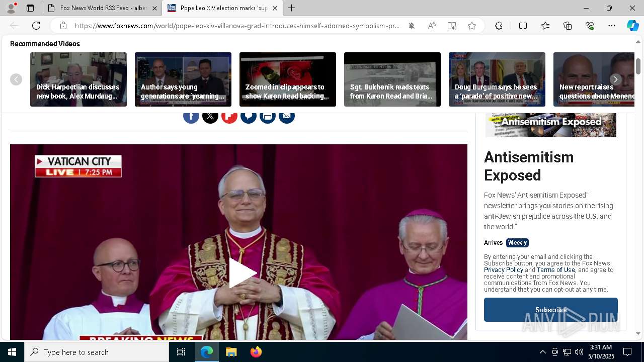Viewport: 644px width, 362px height.
Task: Open Sgt. Bukhenik reads texts video
Action: click(392, 79)
